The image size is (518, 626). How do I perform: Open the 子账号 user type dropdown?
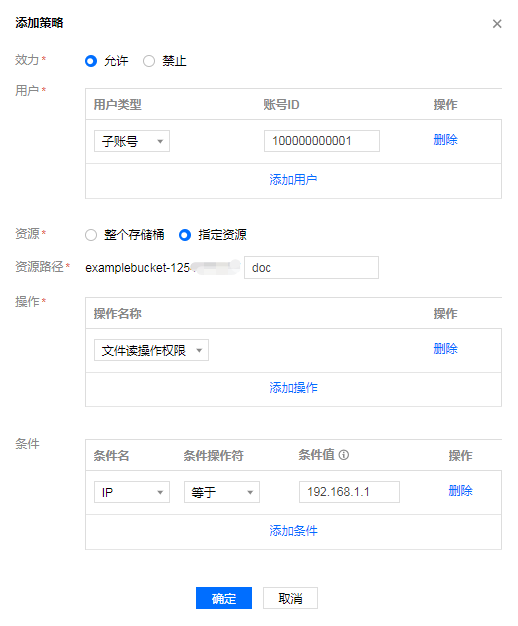click(132, 141)
